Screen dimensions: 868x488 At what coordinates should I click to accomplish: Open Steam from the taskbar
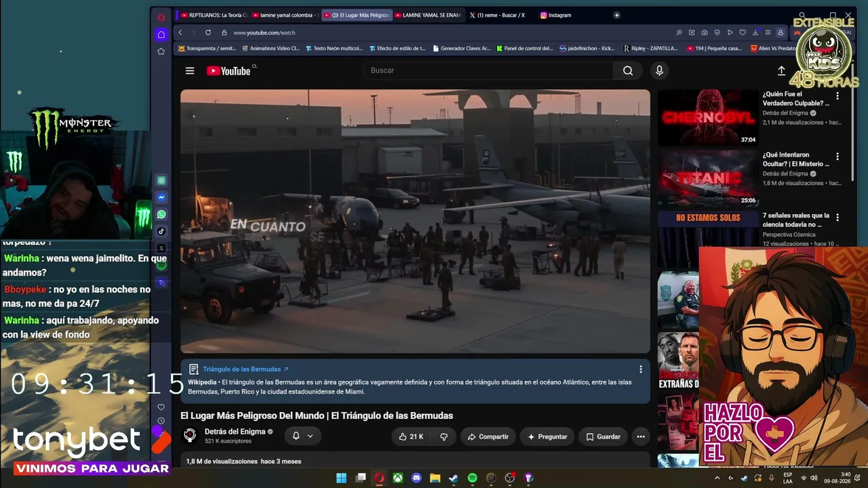tap(454, 478)
